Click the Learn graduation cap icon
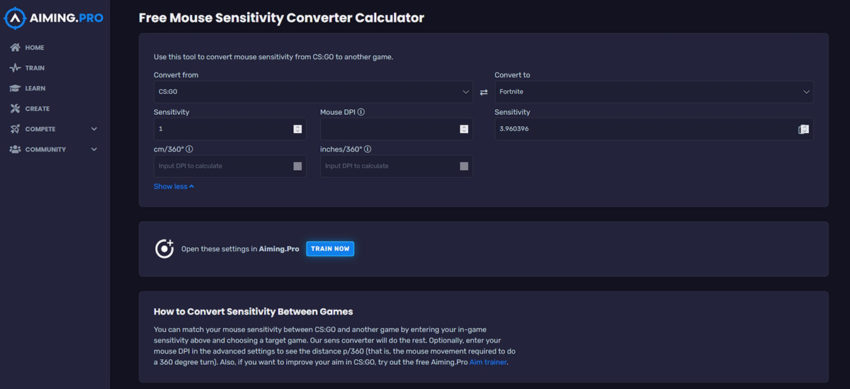 [15, 88]
